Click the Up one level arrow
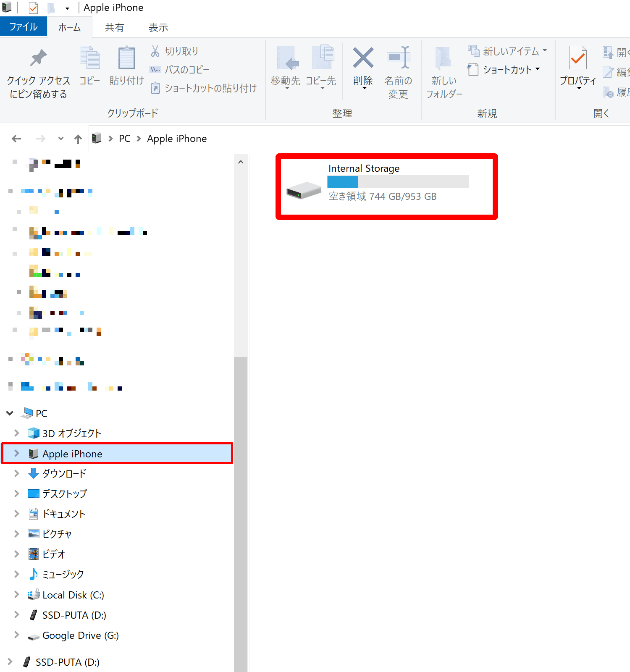 tap(78, 139)
